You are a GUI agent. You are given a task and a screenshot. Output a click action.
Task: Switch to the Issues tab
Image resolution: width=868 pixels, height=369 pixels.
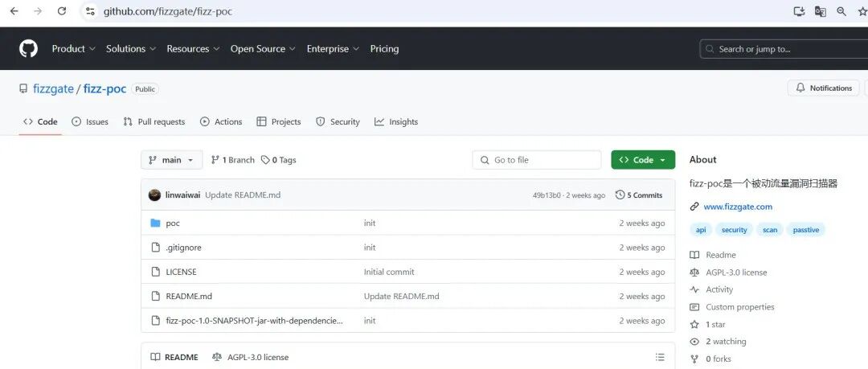click(90, 122)
